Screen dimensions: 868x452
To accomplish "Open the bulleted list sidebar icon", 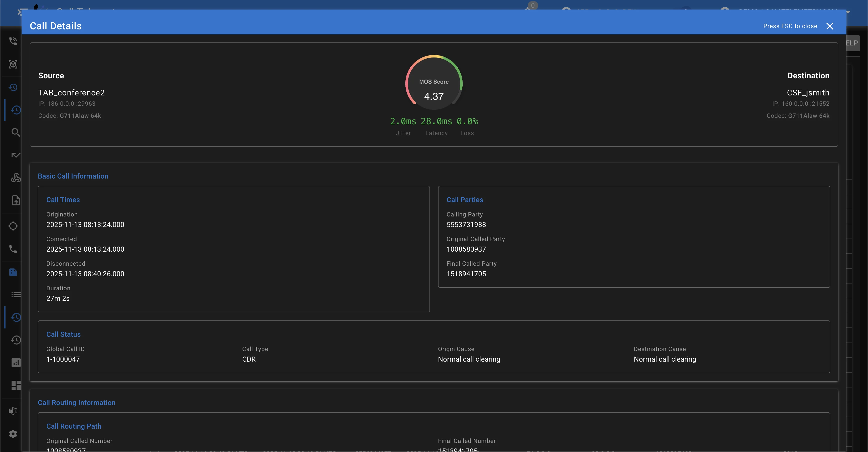I will coord(16,295).
